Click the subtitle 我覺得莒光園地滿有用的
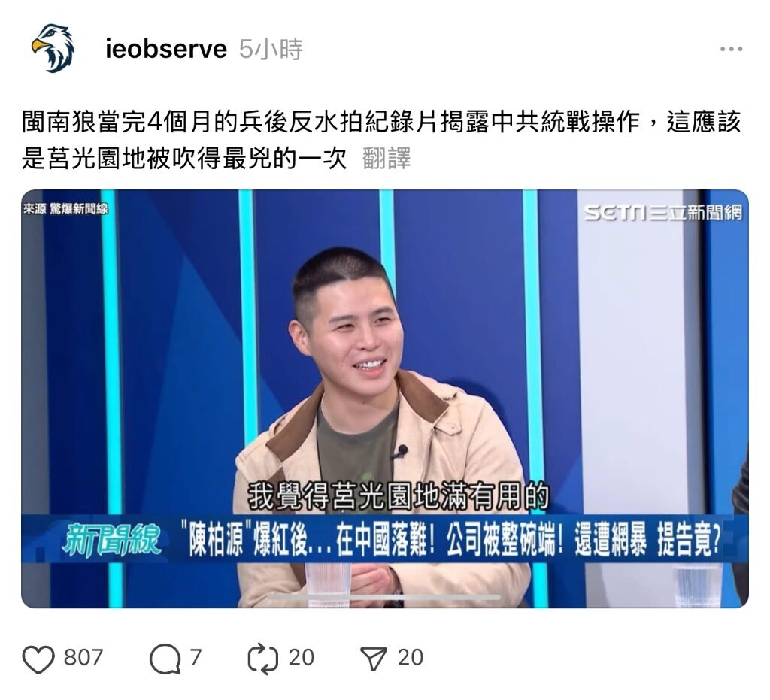770x700 pixels. click(398, 497)
